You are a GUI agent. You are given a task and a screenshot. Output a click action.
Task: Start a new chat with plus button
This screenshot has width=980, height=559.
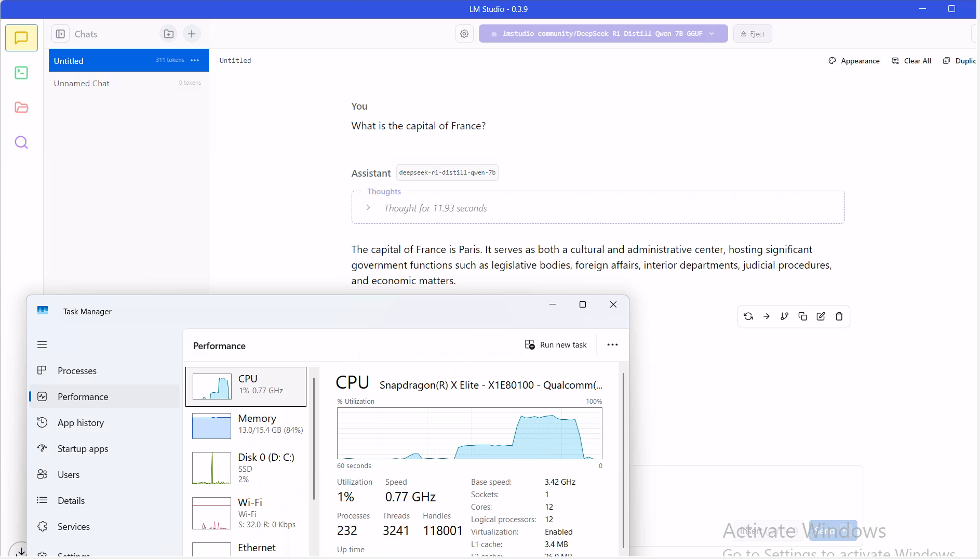tap(192, 34)
